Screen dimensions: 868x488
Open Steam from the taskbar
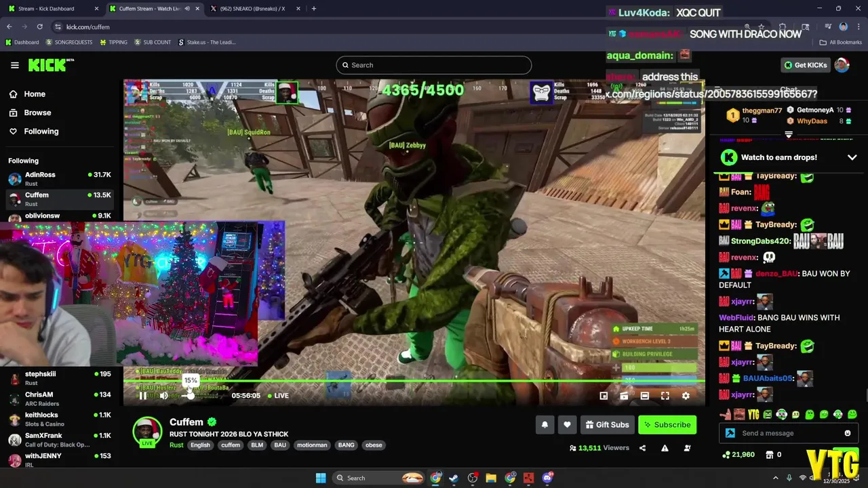tap(454, 478)
